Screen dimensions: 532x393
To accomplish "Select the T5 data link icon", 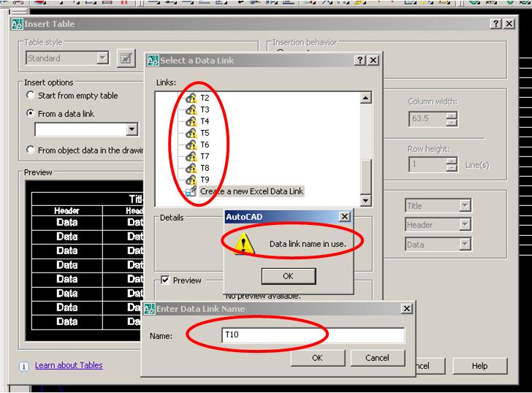I will 191,133.
